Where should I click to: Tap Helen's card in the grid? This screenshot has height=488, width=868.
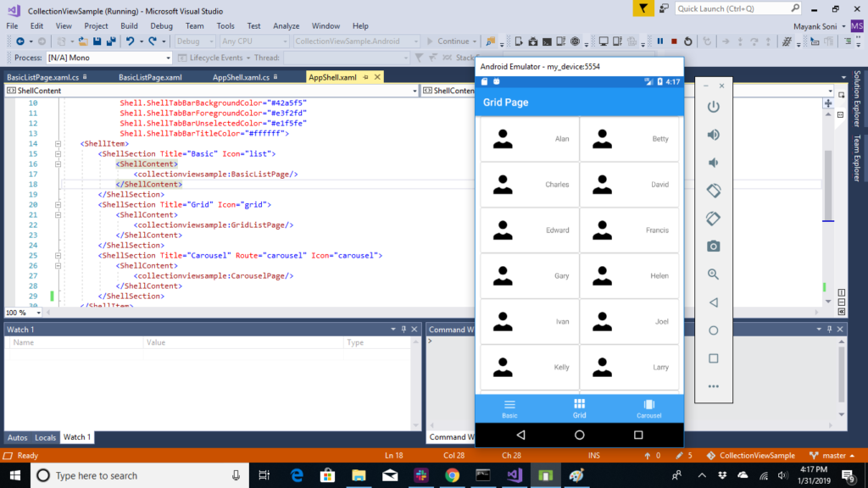[x=630, y=275]
